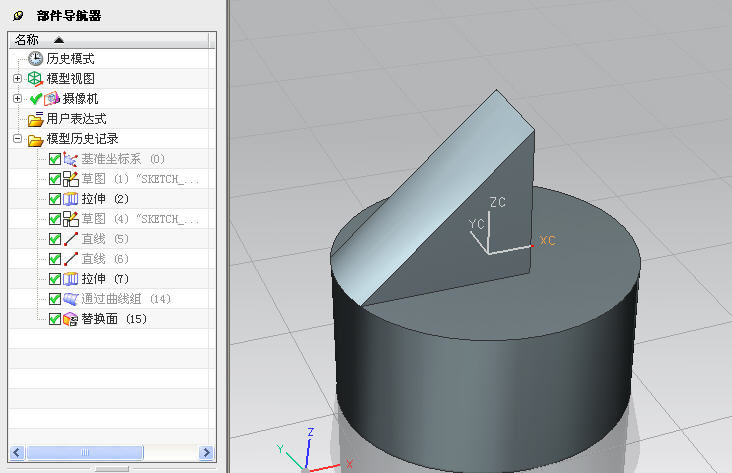Select 草图 (4) "SKETCH_..." text
The image size is (732, 473).
coord(140,219)
